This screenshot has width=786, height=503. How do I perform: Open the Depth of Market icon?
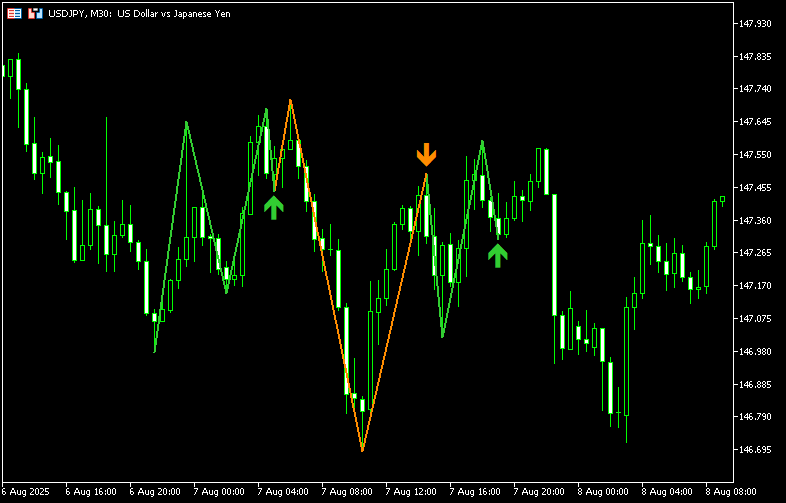pos(14,14)
